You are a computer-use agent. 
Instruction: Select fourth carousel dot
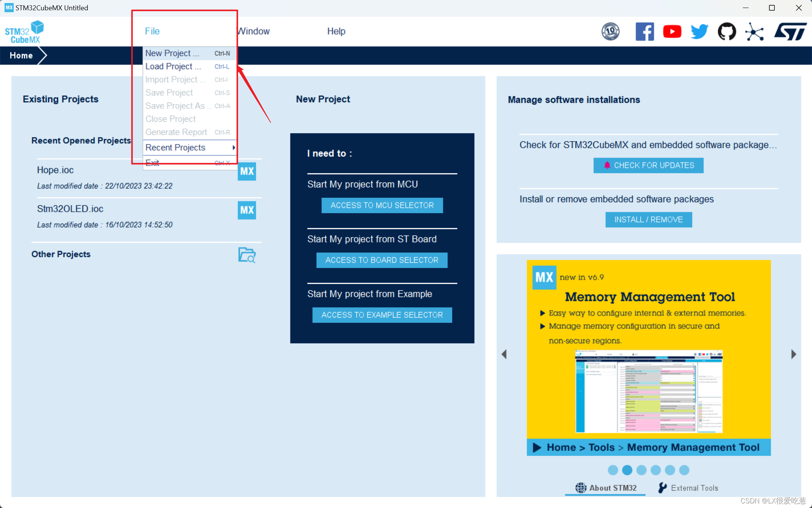pos(656,470)
